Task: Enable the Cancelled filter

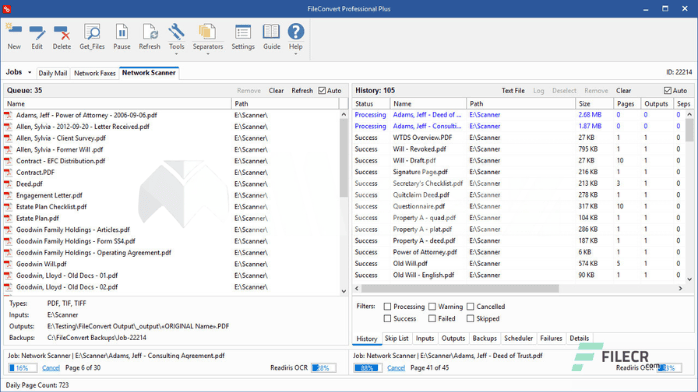Action: tap(470, 307)
